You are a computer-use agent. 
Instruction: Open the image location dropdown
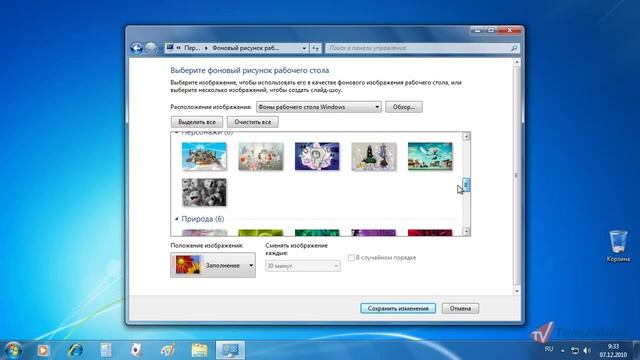[x=319, y=107]
